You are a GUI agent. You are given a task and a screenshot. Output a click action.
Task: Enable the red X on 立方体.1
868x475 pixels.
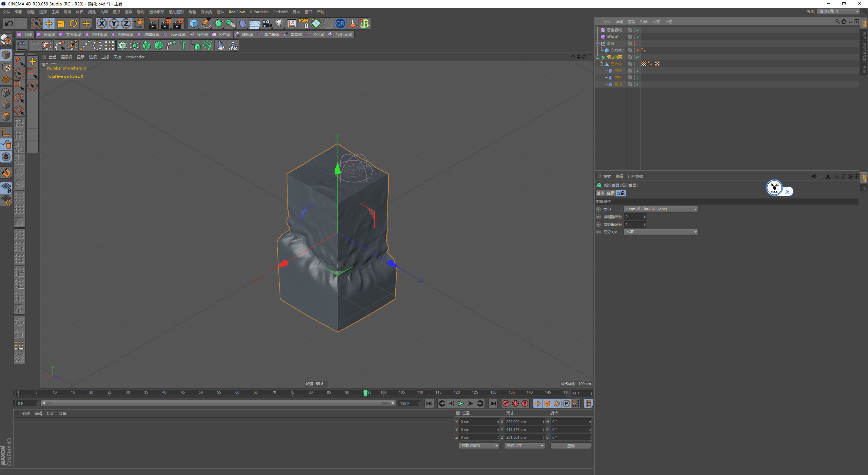tap(638, 50)
